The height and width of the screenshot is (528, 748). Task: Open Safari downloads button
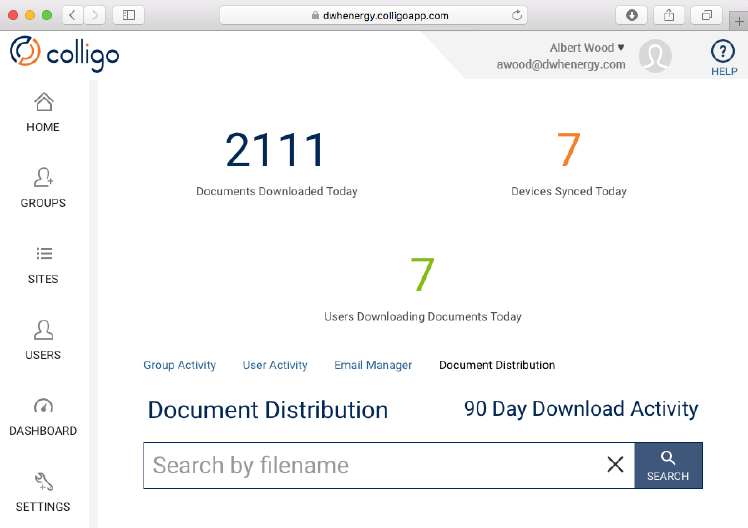[x=632, y=15]
